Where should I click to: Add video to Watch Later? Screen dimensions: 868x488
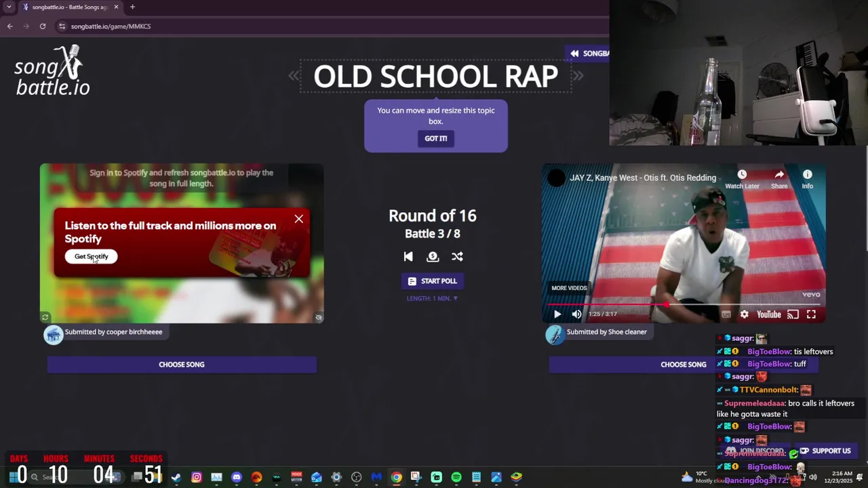tap(742, 180)
